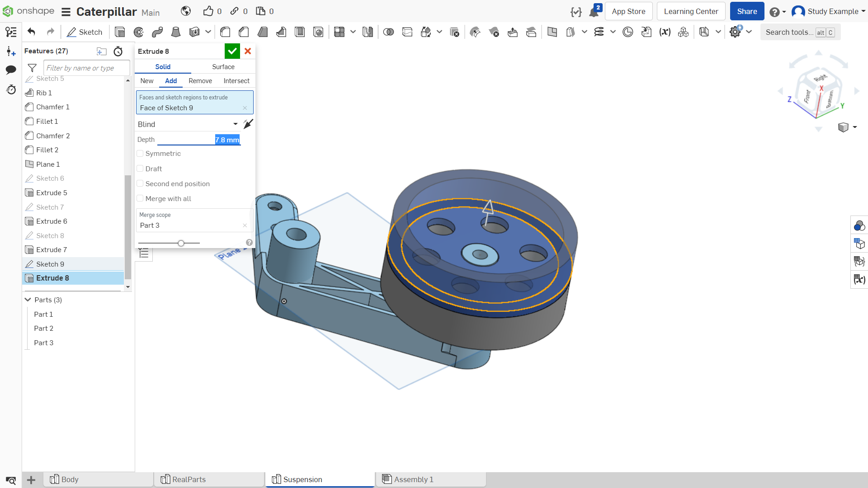Open the Blind end type dropdown
The height and width of the screenshot is (488, 868).
click(188, 124)
